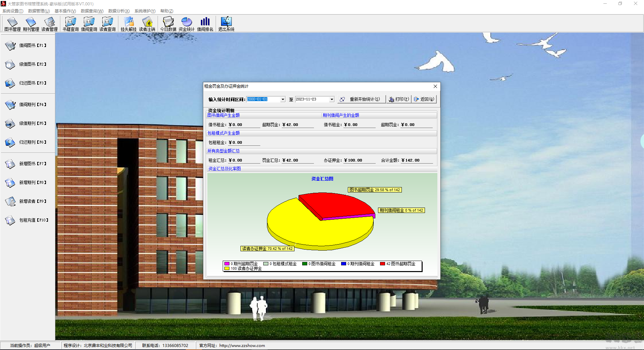644x350 pixels.
Task: Open 资金统计 pie chart icon
Action: [186, 24]
